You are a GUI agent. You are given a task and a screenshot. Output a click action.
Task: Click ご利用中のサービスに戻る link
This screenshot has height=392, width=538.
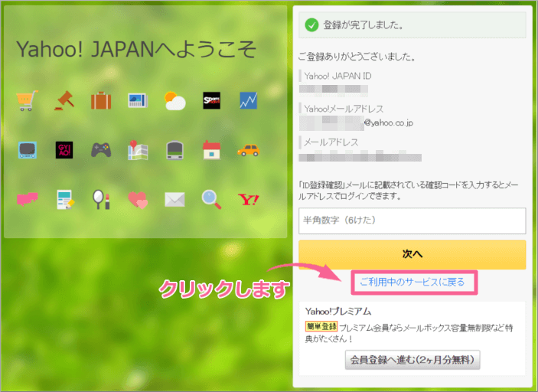coord(412,283)
